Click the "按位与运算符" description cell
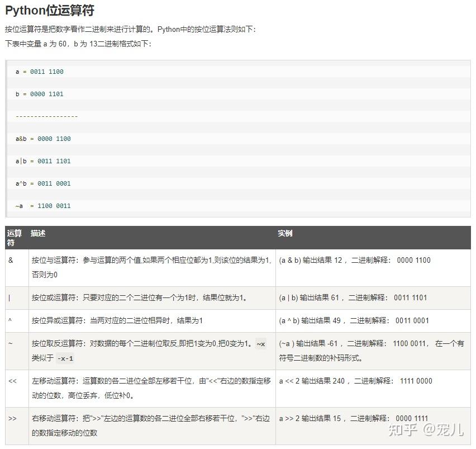 pyautogui.click(x=152, y=268)
